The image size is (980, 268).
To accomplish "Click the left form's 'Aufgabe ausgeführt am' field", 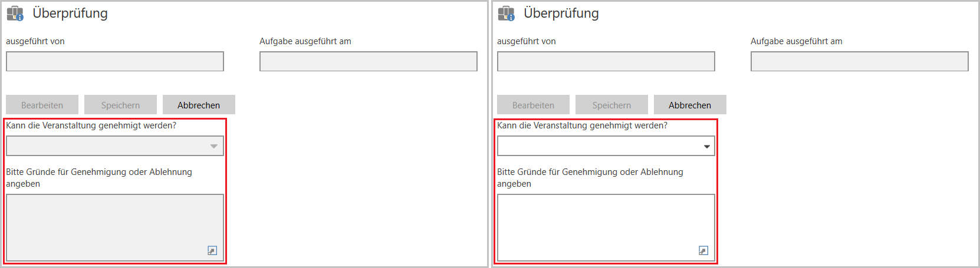I will (369, 61).
